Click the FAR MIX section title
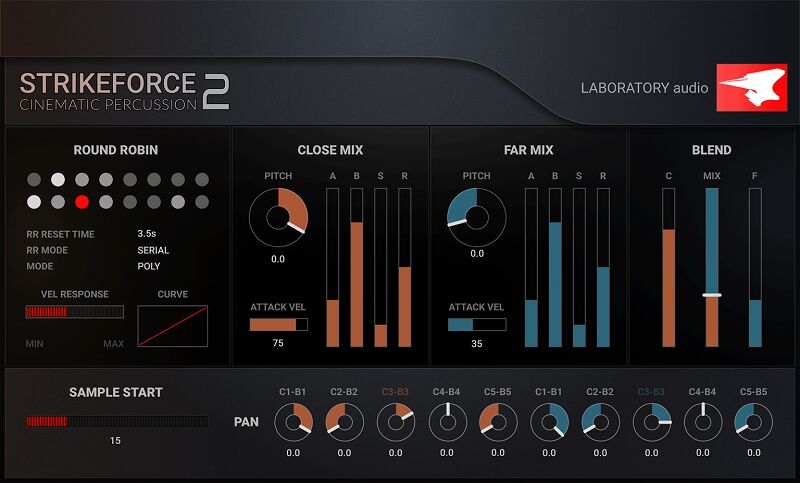Viewport: 800px width, 483px height. [x=529, y=150]
